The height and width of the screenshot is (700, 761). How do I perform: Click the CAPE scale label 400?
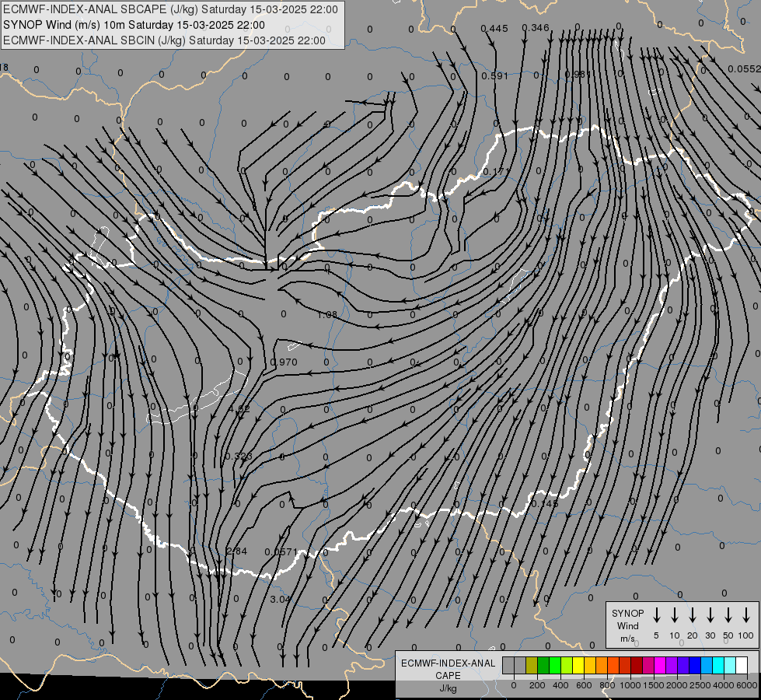(560, 685)
